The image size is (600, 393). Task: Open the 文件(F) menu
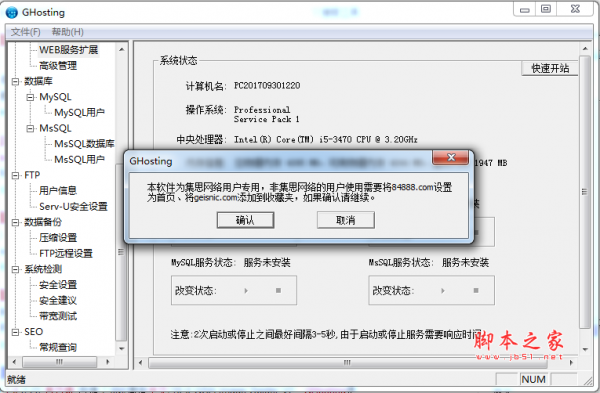pyautogui.click(x=26, y=32)
